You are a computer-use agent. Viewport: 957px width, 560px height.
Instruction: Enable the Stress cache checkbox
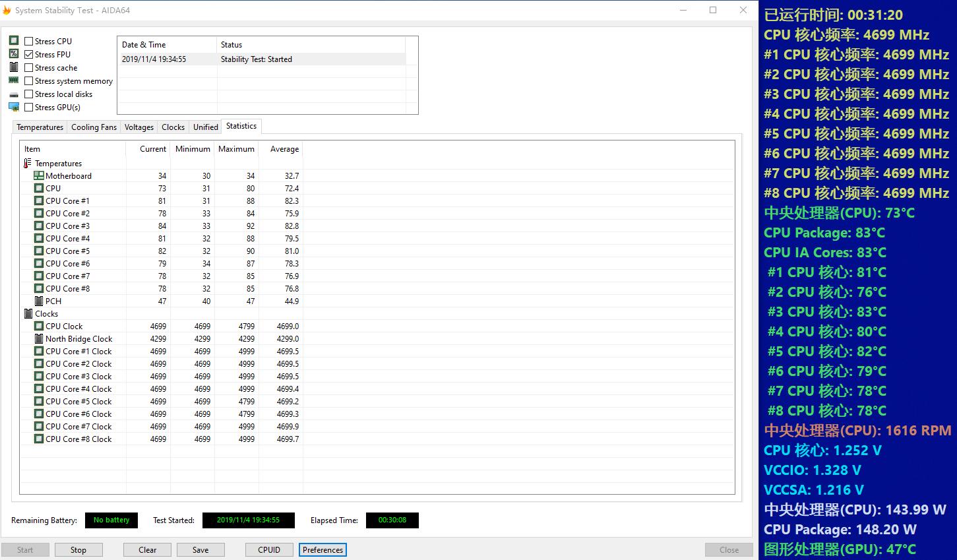(x=29, y=67)
